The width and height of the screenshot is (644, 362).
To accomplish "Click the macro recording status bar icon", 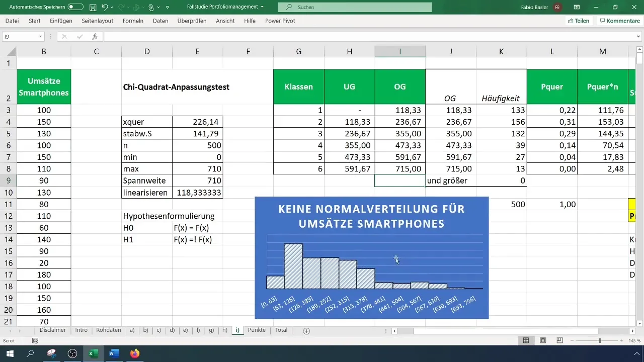I will click(x=35, y=341).
